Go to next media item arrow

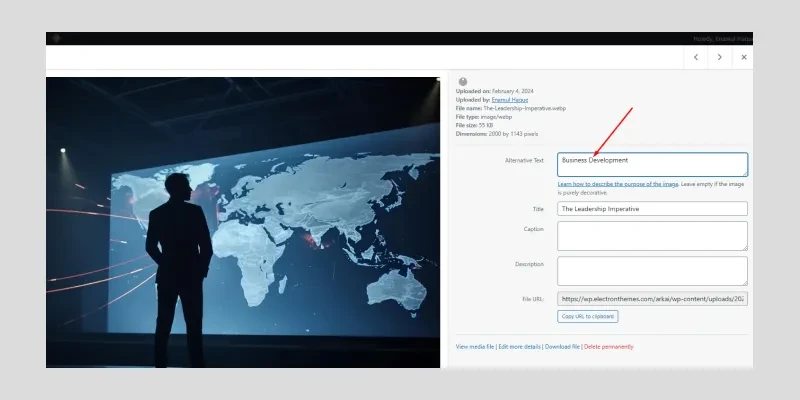pyautogui.click(x=719, y=57)
